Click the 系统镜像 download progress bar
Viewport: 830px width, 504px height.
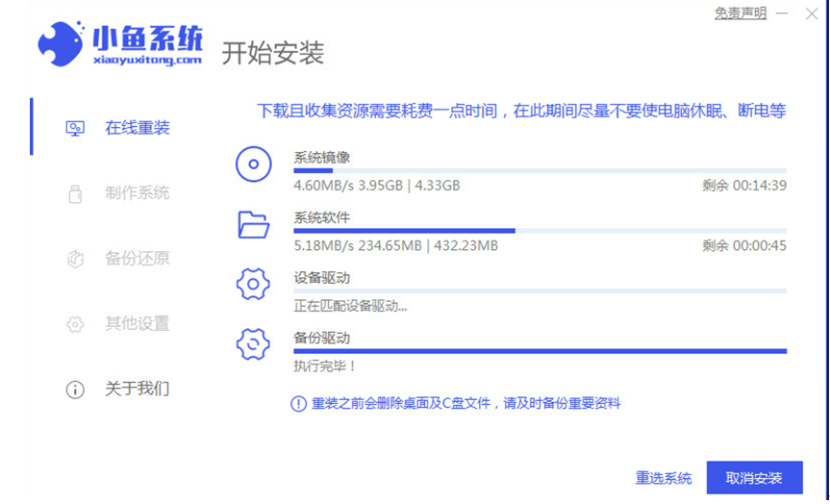tap(540, 170)
